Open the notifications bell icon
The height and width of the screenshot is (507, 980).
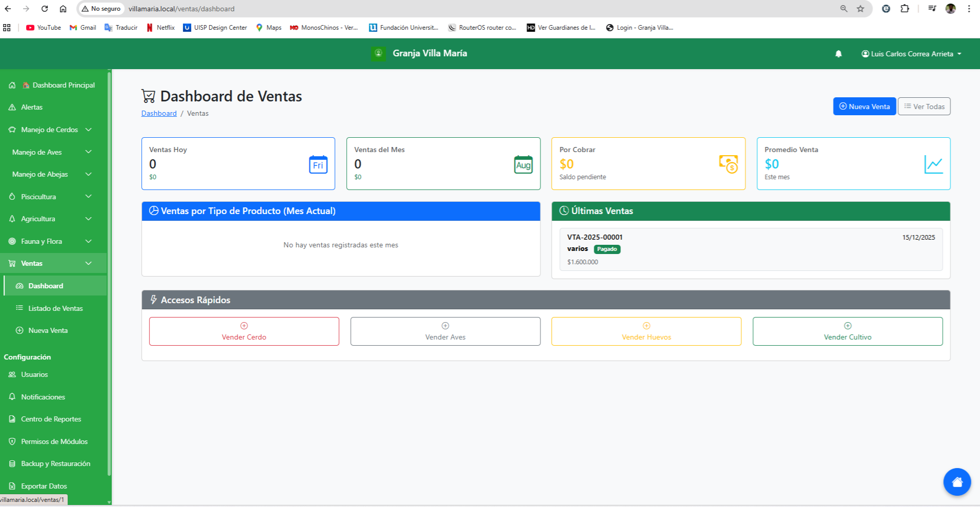839,53
